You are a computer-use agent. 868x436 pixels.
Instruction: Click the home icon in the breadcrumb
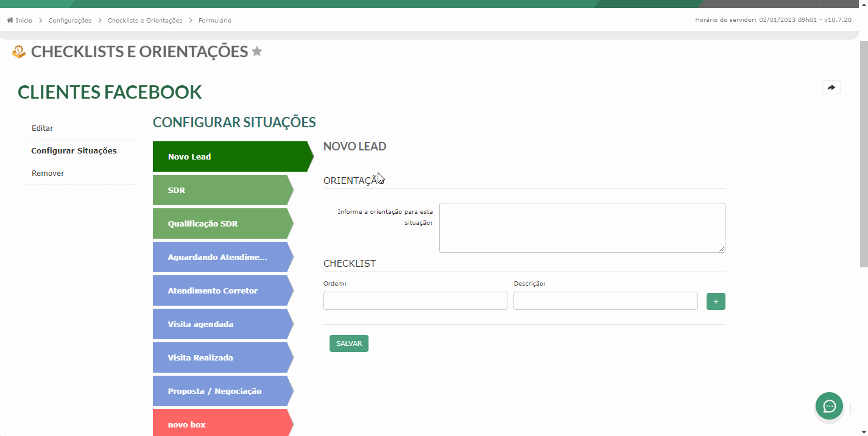tap(10, 20)
